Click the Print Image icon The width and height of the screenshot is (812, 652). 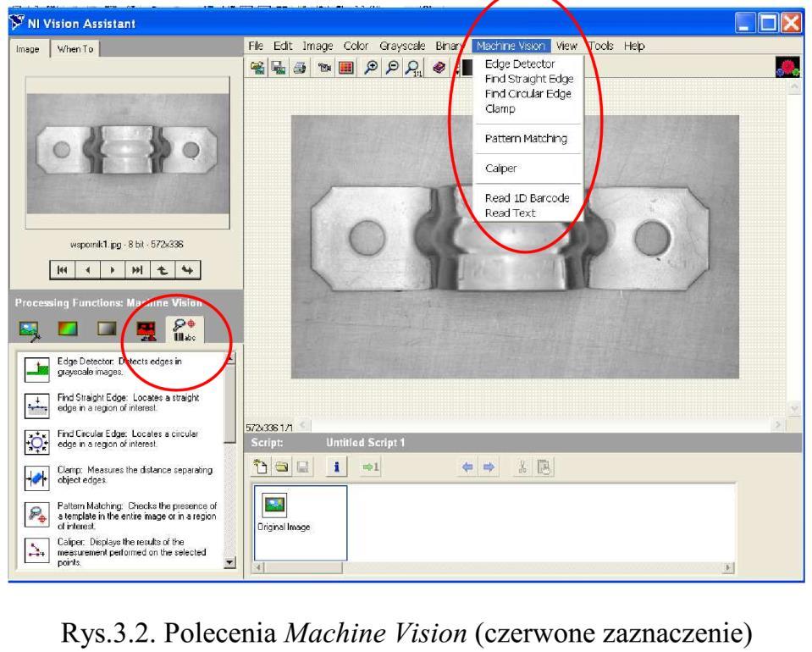pos(300,68)
